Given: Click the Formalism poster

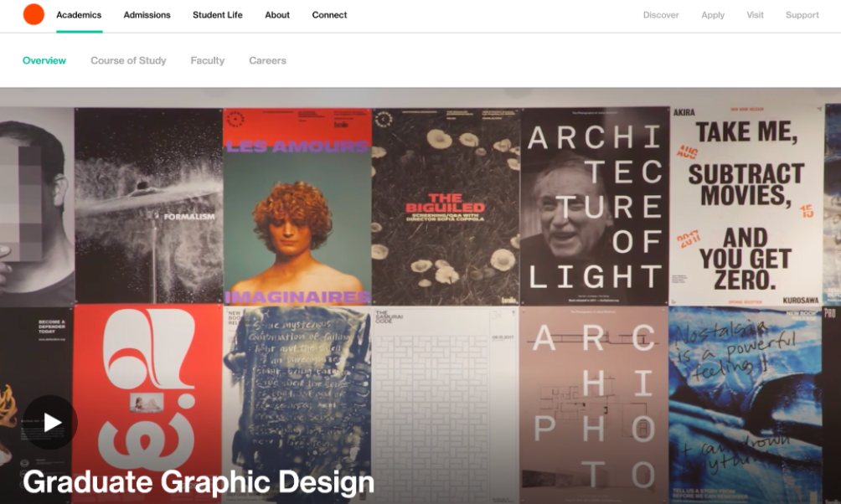Looking at the screenshot, I should tap(148, 206).
